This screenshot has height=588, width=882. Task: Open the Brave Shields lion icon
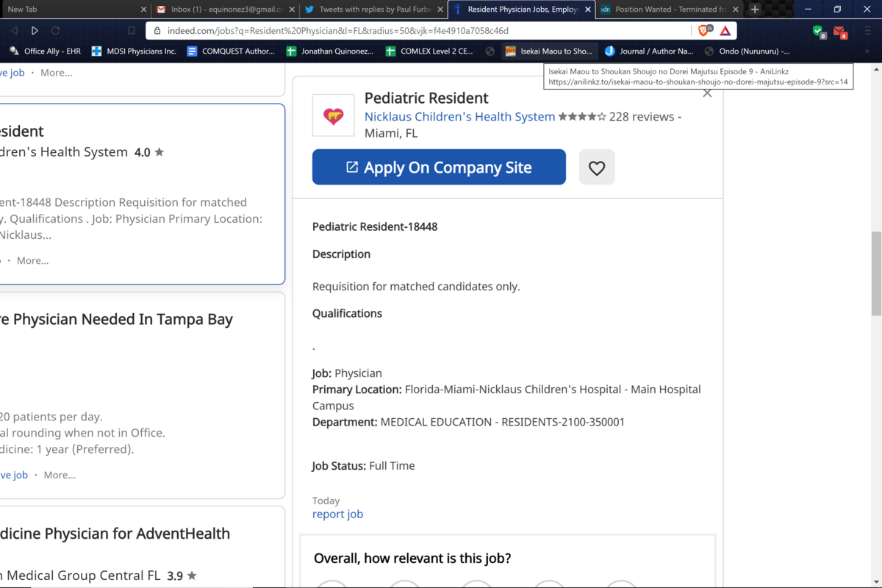point(703,31)
